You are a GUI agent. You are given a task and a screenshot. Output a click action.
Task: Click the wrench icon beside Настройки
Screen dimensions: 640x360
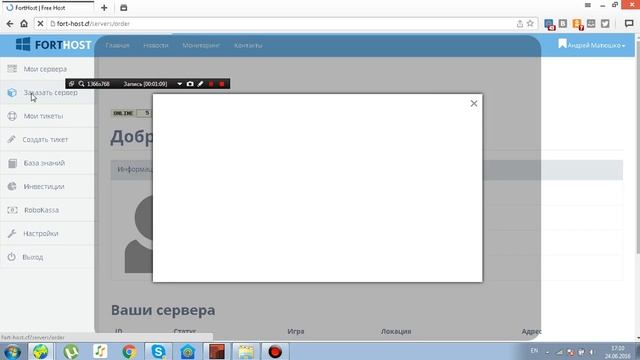(11, 233)
